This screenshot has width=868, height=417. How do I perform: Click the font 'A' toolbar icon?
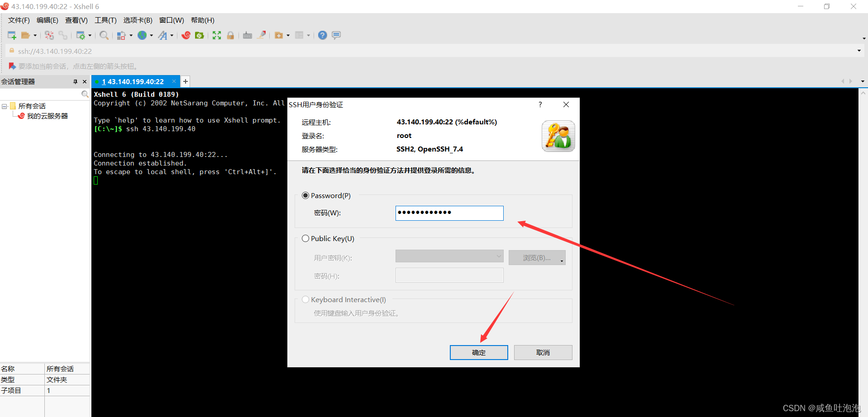coord(162,35)
